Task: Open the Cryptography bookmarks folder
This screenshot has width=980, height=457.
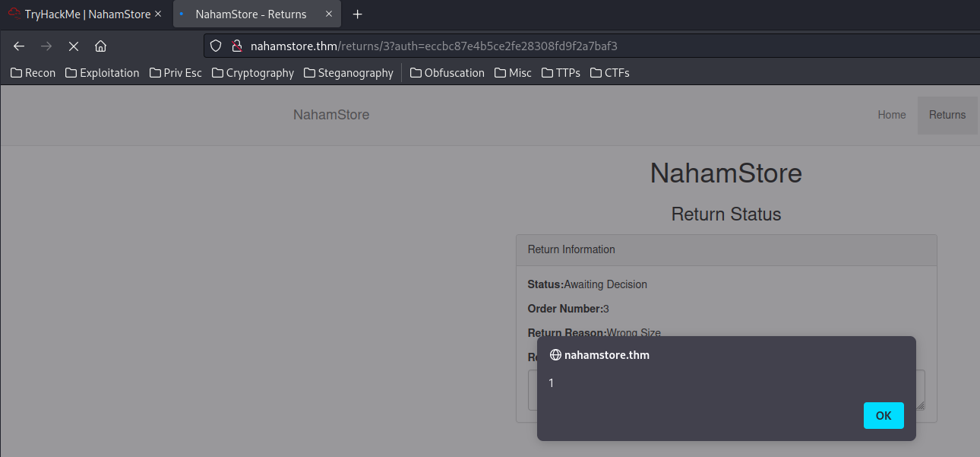Action: pyautogui.click(x=253, y=73)
